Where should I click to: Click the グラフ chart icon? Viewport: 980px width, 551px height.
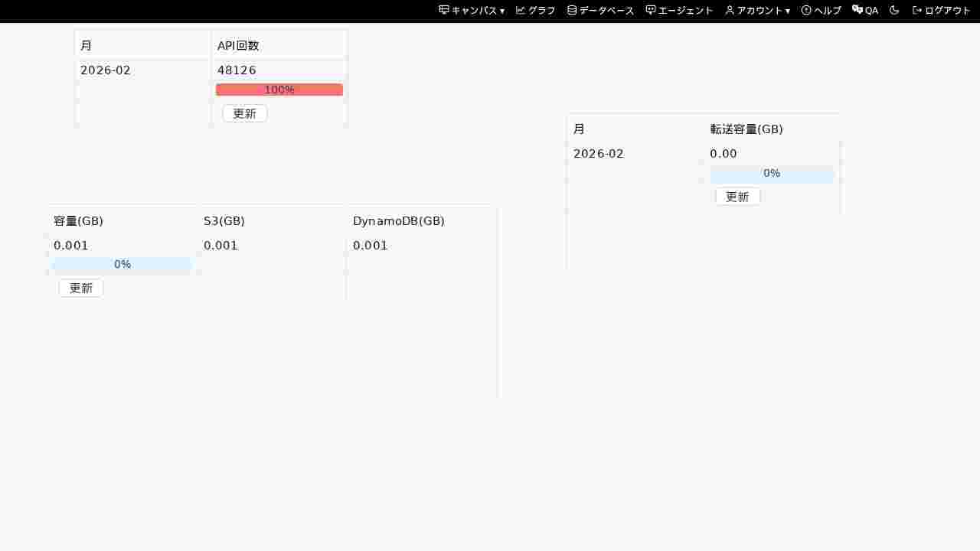521,10
